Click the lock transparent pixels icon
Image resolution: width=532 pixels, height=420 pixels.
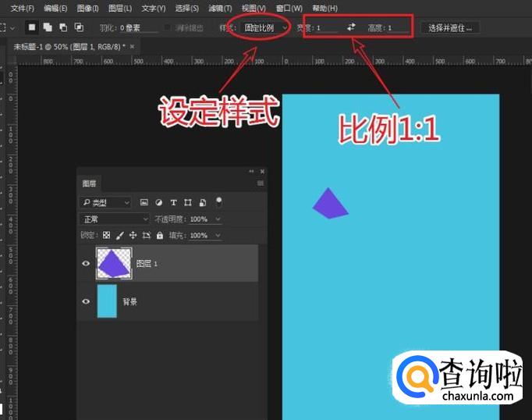pyautogui.click(x=107, y=235)
